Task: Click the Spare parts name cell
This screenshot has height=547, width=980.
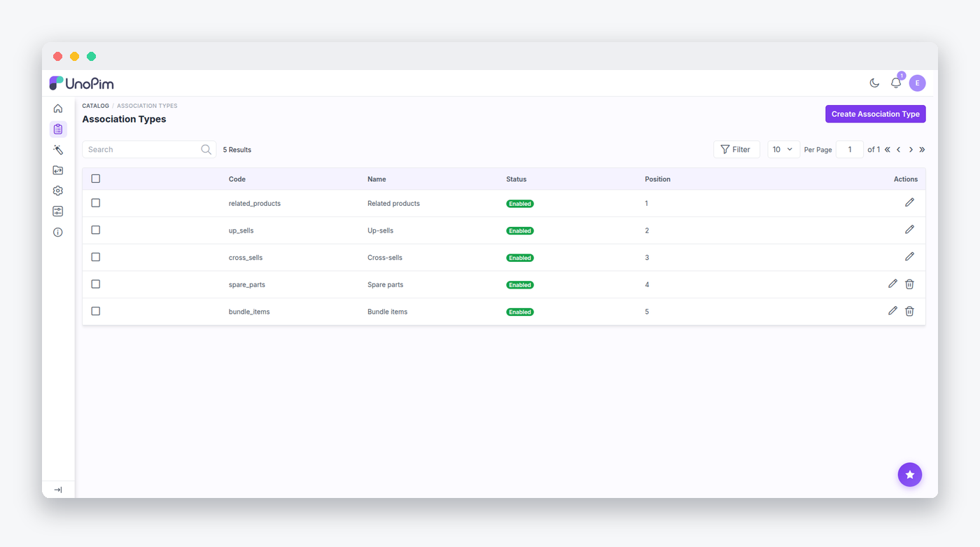Action: [385, 285]
